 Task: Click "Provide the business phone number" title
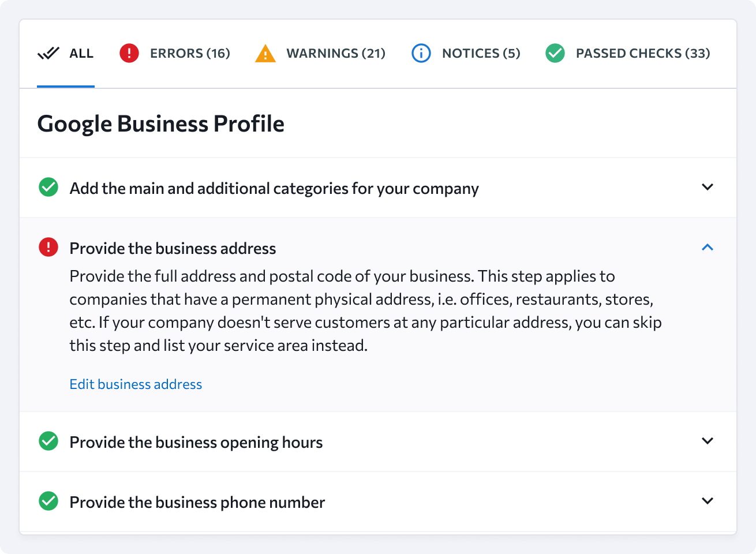click(x=197, y=503)
